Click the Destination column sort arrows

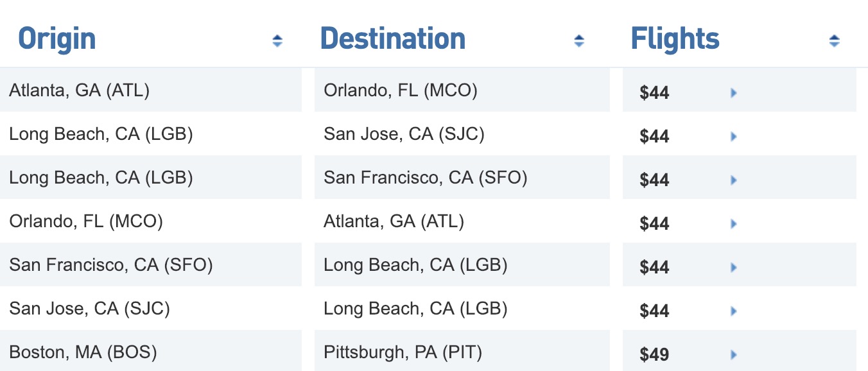click(x=579, y=41)
